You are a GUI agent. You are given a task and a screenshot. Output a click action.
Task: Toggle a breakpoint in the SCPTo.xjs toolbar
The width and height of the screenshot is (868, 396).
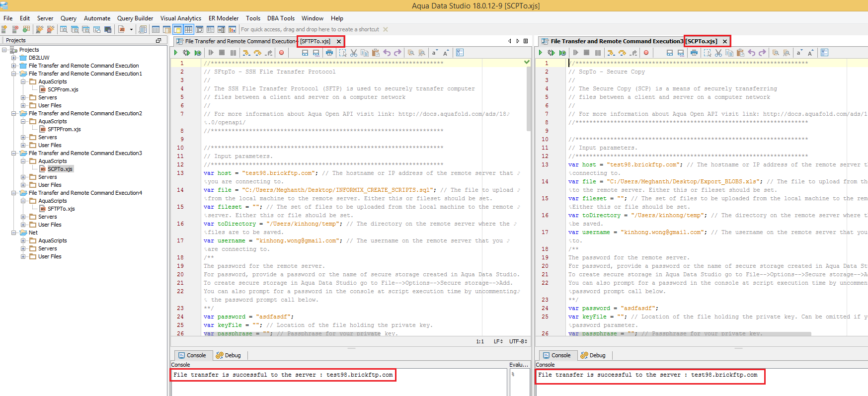click(646, 53)
